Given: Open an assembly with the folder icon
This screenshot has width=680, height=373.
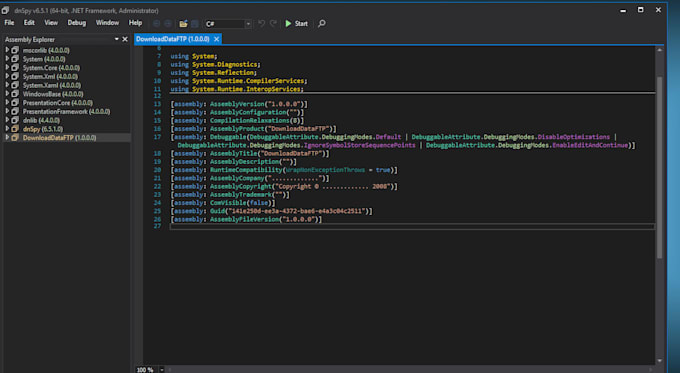Looking at the screenshot, I should coord(183,23).
